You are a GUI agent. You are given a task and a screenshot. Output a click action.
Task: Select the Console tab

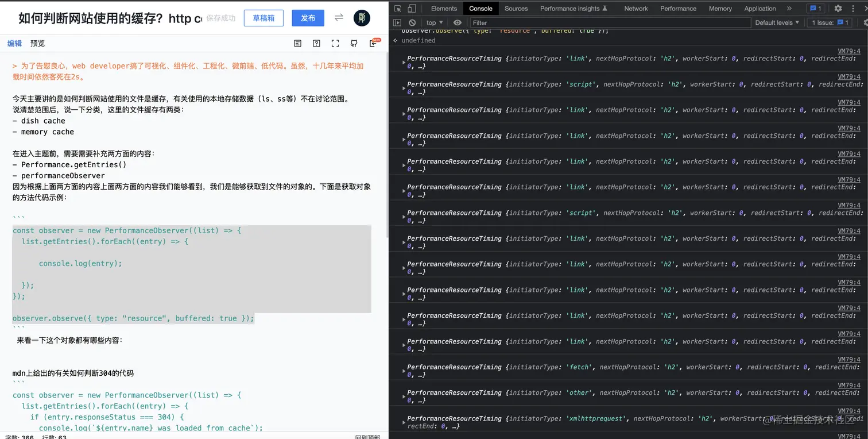point(480,9)
